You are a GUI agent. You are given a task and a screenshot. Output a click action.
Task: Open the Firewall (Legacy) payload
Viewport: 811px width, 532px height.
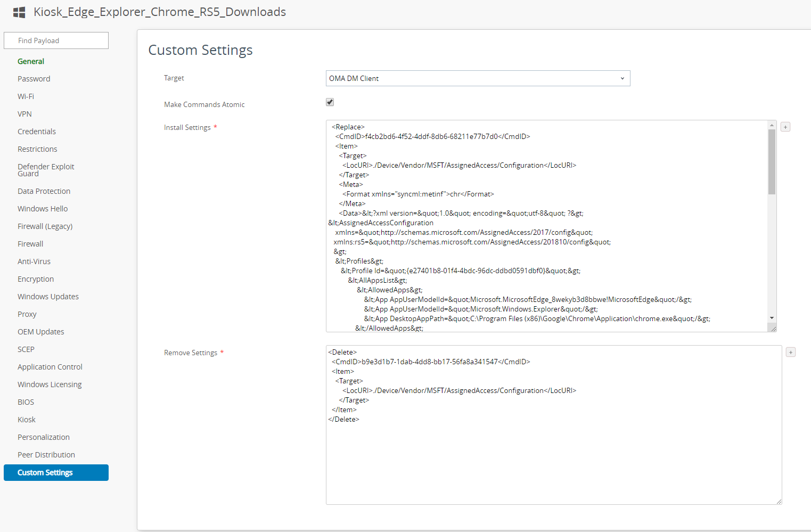45,226
